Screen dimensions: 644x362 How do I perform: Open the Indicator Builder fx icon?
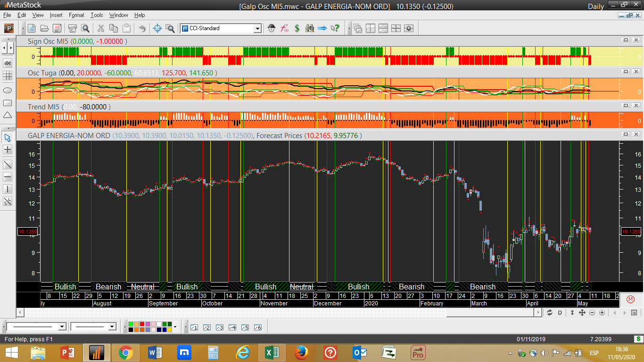284,28
